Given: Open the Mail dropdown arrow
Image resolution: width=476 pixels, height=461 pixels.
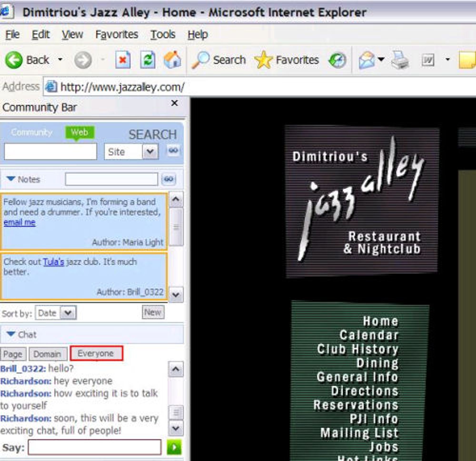Looking at the screenshot, I should tap(381, 59).
